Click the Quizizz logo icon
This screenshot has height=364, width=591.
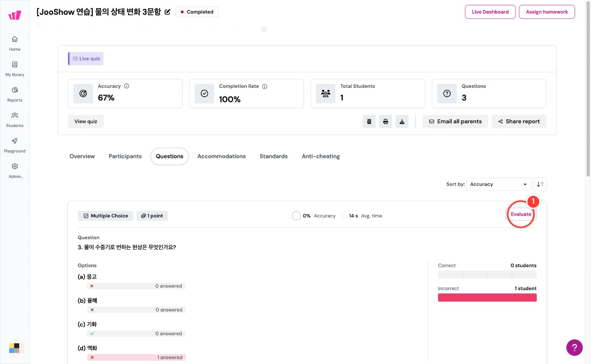[15, 15]
